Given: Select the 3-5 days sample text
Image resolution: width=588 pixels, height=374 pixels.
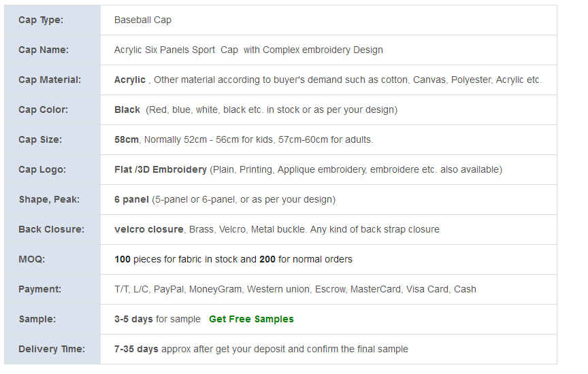Looking at the screenshot, I should [133, 320].
